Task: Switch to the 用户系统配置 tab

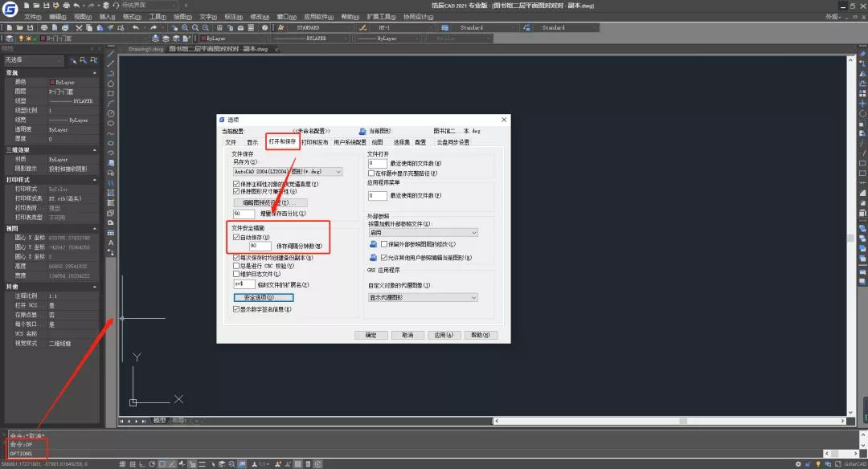Action: click(x=350, y=143)
